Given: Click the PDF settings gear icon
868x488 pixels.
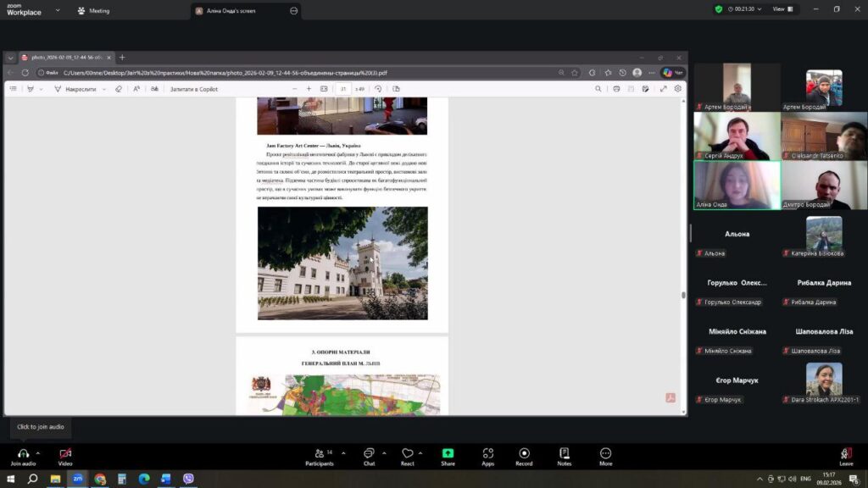Looking at the screenshot, I should point(678,89).
